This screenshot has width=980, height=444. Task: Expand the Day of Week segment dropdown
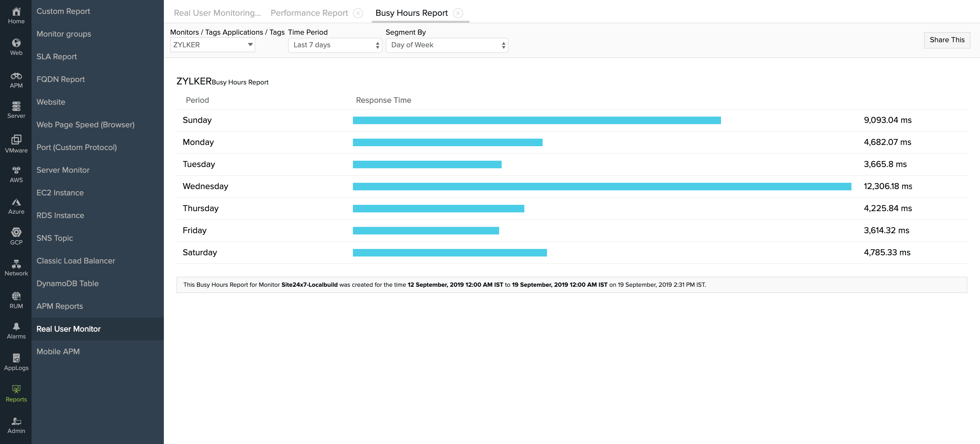[x=447, y=45]
